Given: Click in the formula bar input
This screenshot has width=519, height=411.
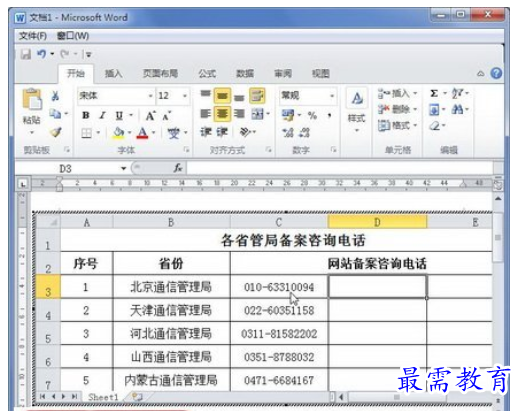Looking at the screenshot, I should click(x=340, y=168).
